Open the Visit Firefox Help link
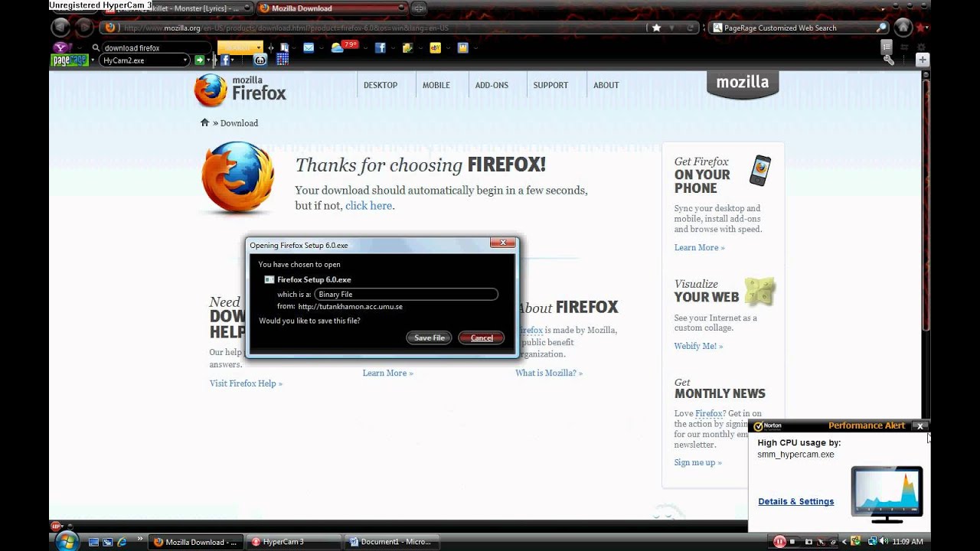 tap(246, 383)
